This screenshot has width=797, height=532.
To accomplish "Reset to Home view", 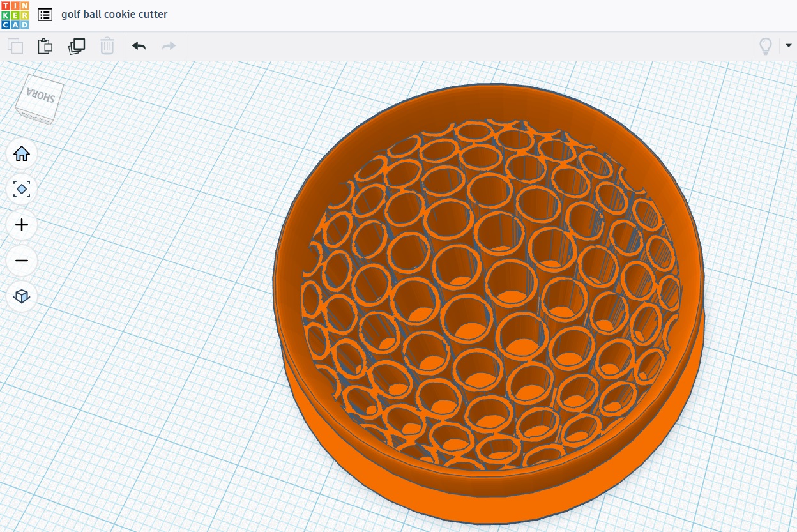I will (22, 154).
